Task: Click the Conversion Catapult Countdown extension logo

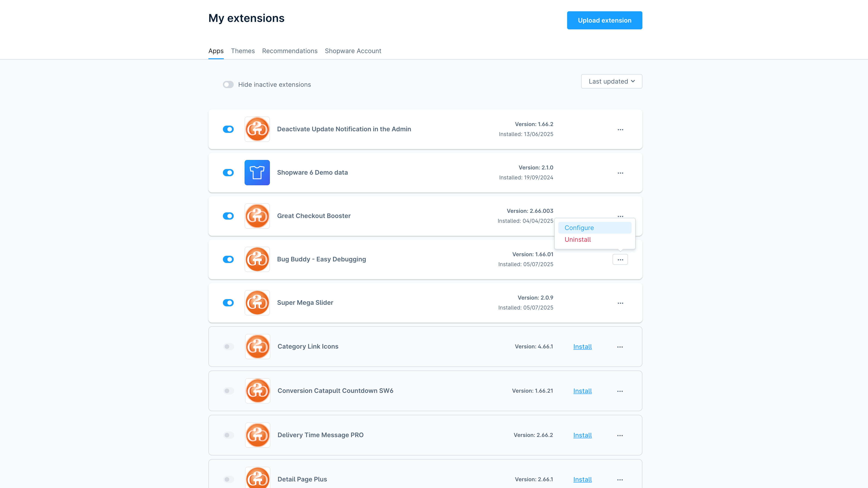Action: [x=257, y=391]
